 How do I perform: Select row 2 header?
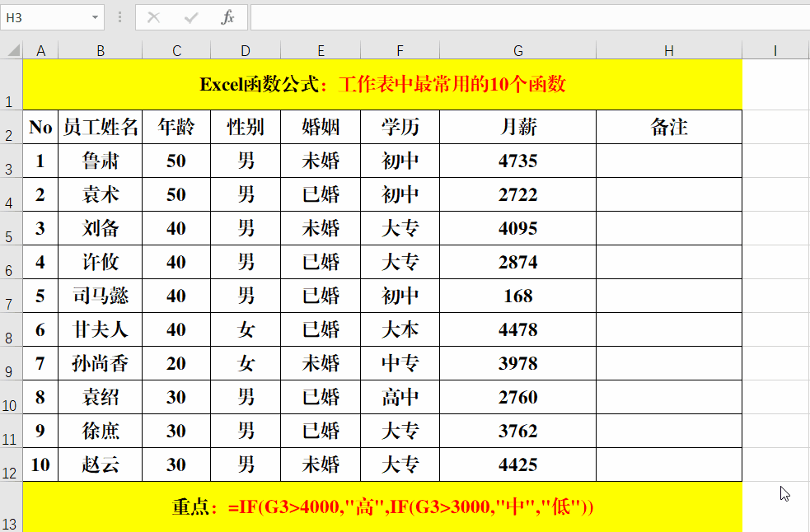click(x=12, y=127)
